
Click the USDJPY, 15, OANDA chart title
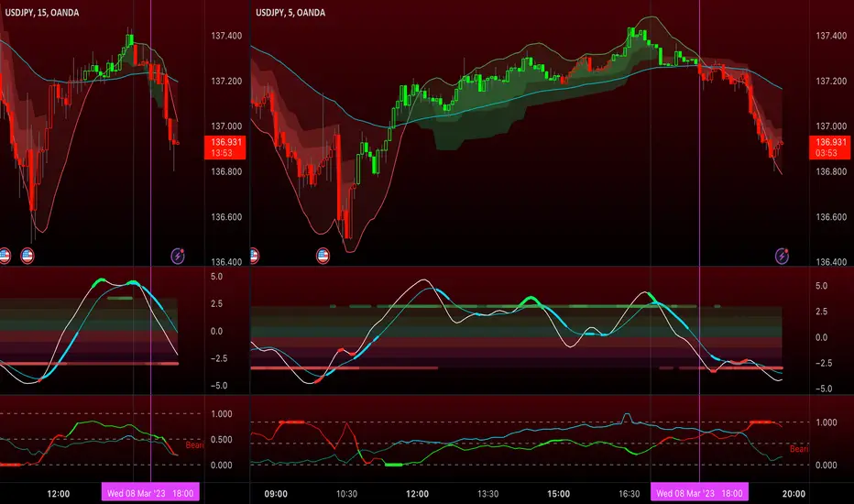tap(42, 13)
